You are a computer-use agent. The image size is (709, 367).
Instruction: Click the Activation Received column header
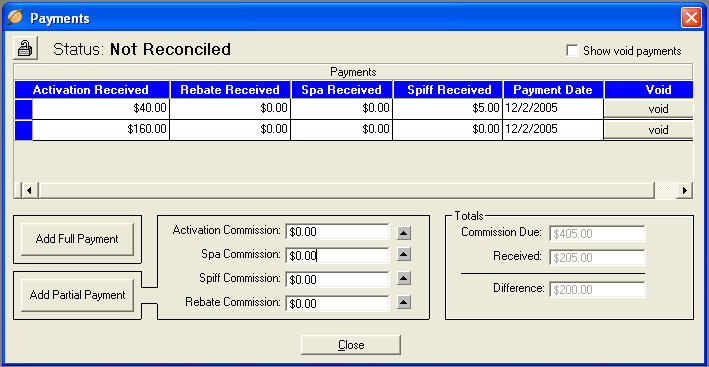click(91, 89)
